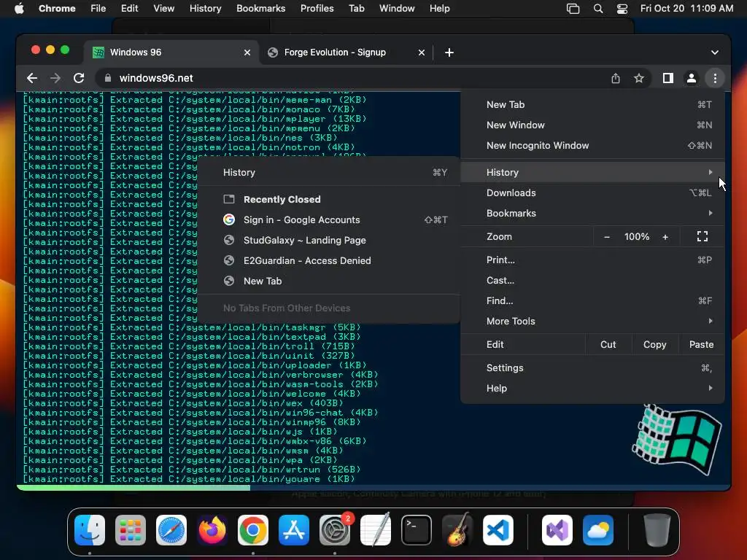747x560 pixels.
Task: Reopen Sign in - Google Accounts page
Action: click(329, 220)
